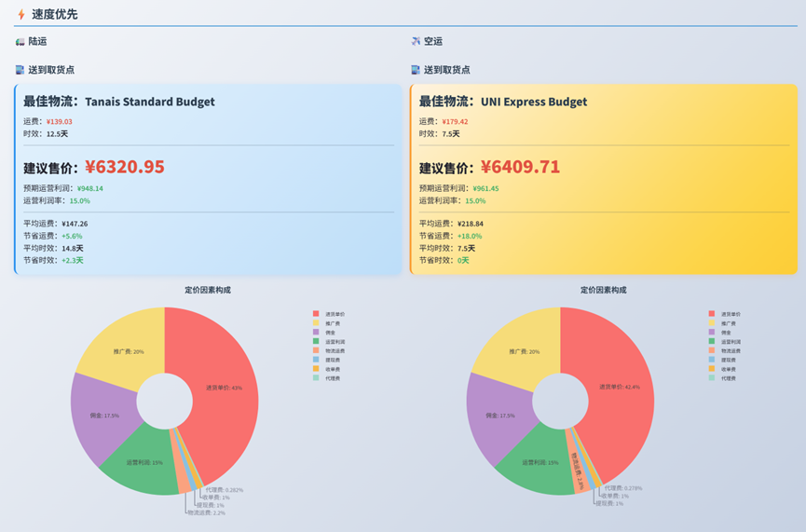Hide 推广费 series in 陆运 chart legend
The height and width of the screenshot is (532, 806).
tap(333, 323)
